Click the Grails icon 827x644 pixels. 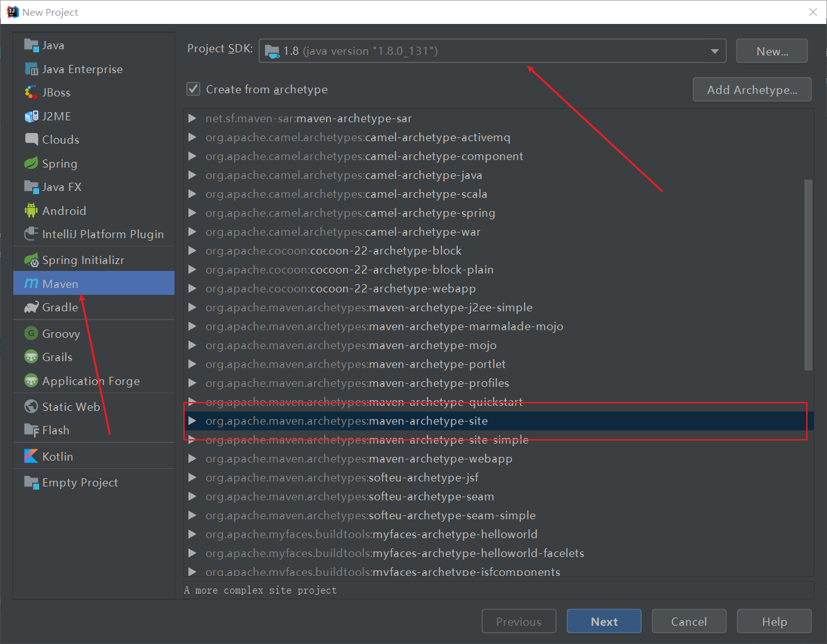pyautogui.click(x=31, y=357)
